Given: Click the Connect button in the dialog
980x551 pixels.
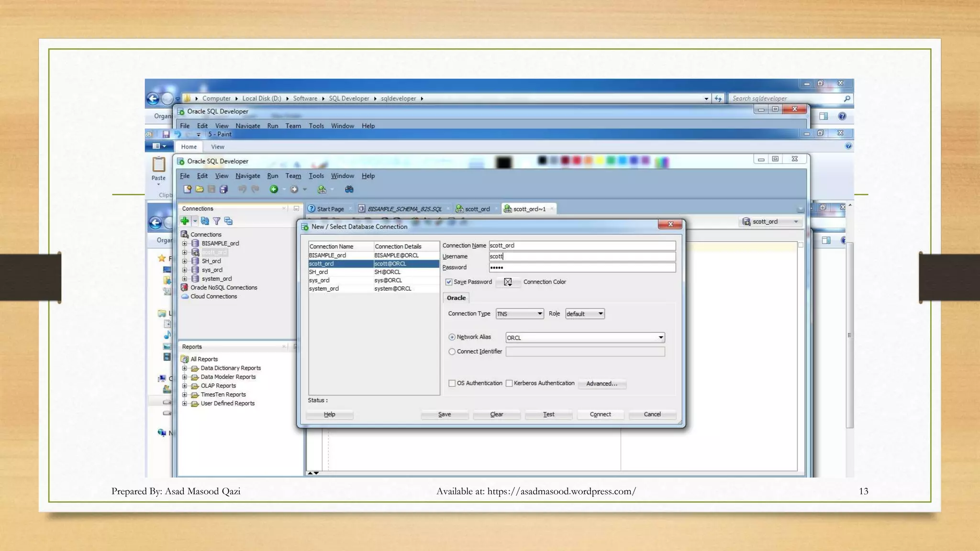Looking at the screenshot, I should pyautogui.click(x=600, y=414).
